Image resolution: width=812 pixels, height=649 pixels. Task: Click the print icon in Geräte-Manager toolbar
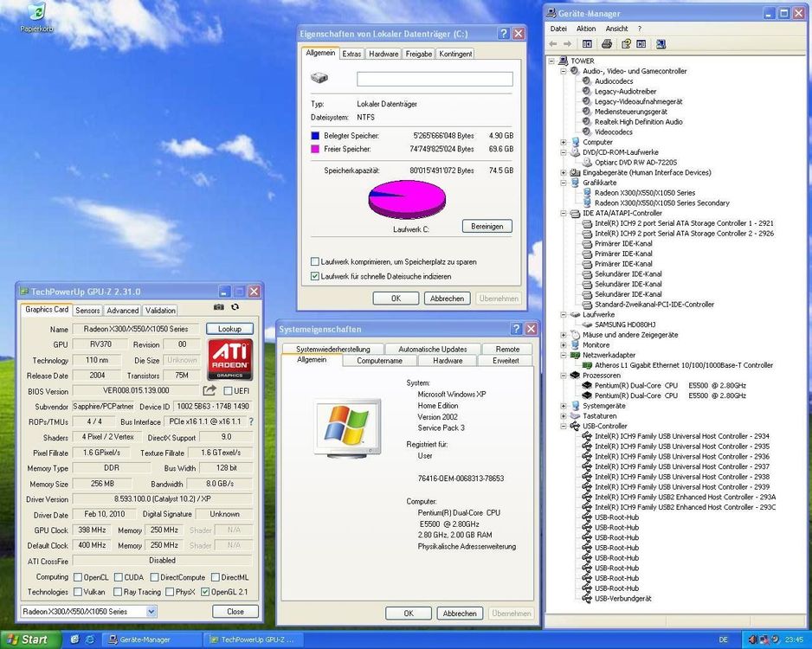(x=607, y=43)
